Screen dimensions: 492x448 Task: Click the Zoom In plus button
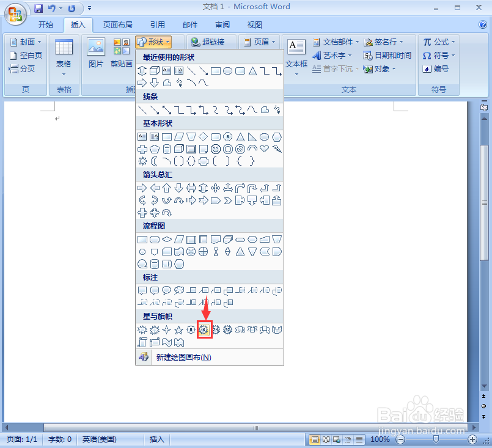coord(472,439)
